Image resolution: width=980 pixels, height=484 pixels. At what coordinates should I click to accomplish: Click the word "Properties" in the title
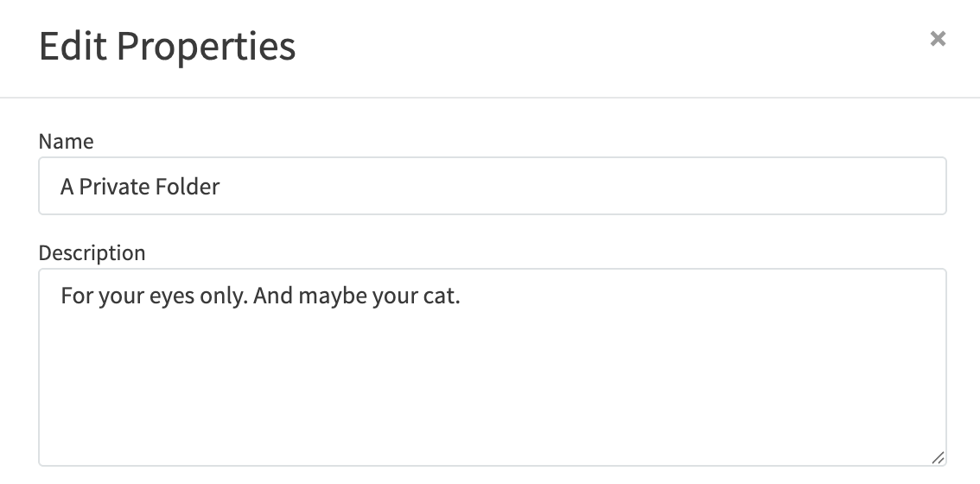pyautogui.click(x=206, y=46)
